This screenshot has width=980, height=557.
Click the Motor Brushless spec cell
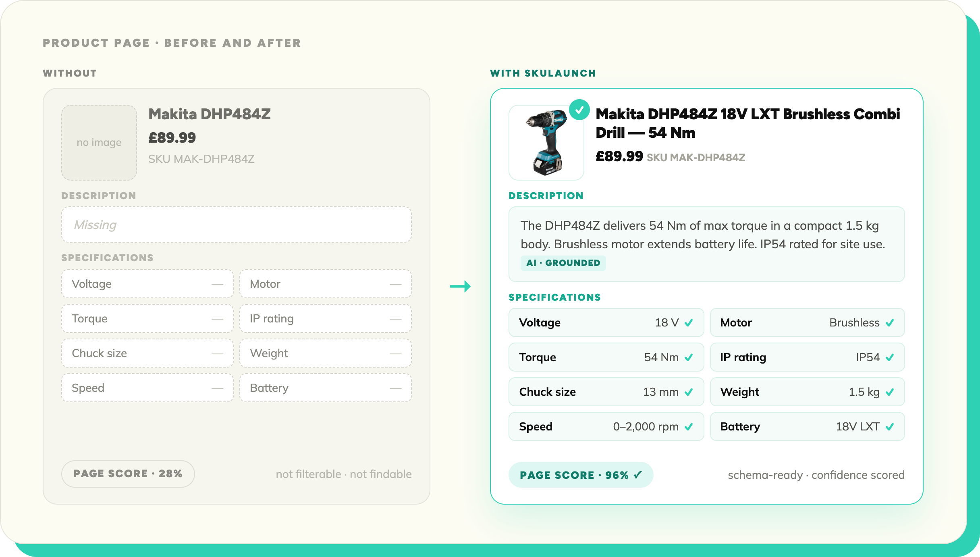[807, 322]
